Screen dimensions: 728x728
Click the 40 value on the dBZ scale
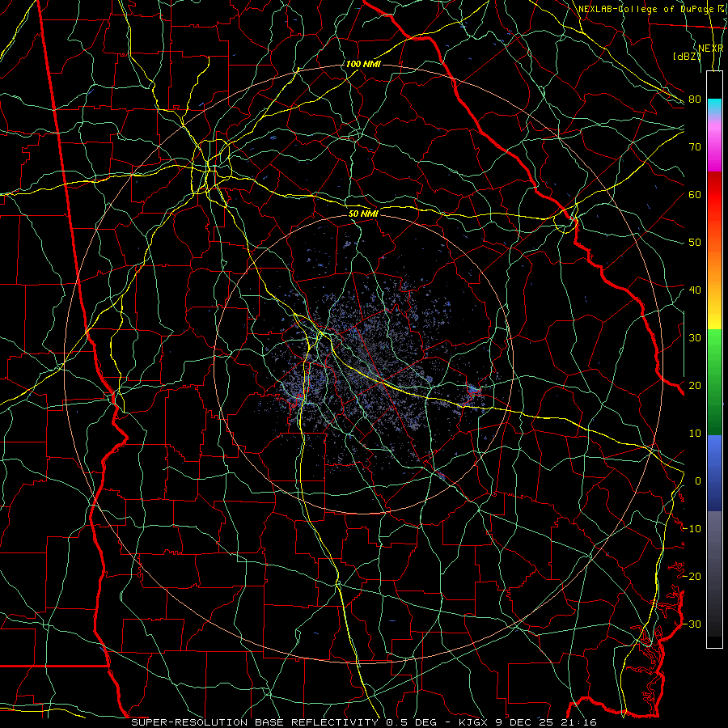coord(695,290)
